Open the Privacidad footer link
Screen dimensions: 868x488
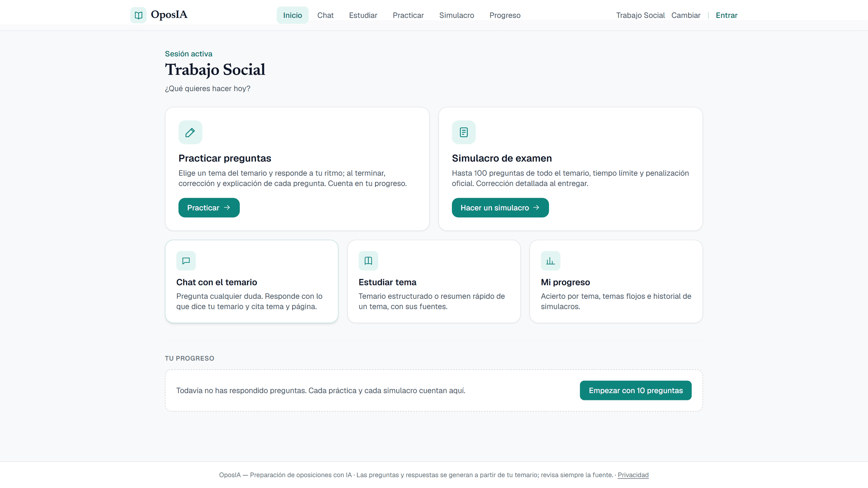[x=633, y=475]
